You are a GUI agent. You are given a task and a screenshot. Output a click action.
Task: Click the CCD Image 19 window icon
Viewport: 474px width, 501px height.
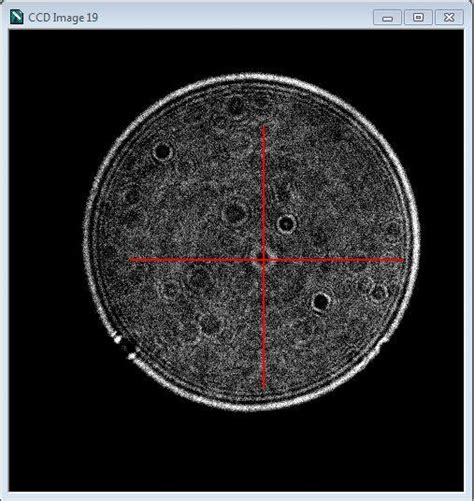tap(17, 17)
